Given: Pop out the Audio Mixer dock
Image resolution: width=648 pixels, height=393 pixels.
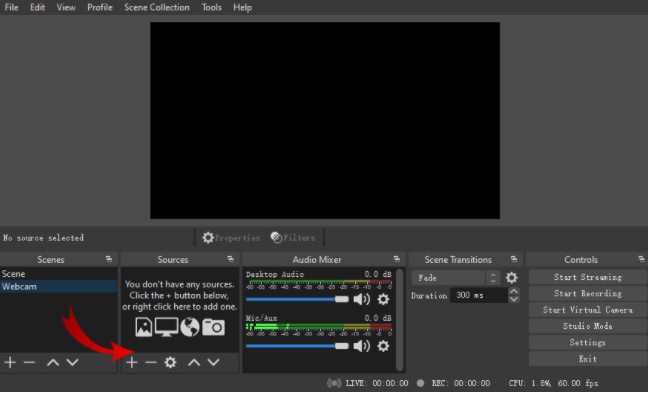Looking at the screenshot, I should tap(397, 259).
